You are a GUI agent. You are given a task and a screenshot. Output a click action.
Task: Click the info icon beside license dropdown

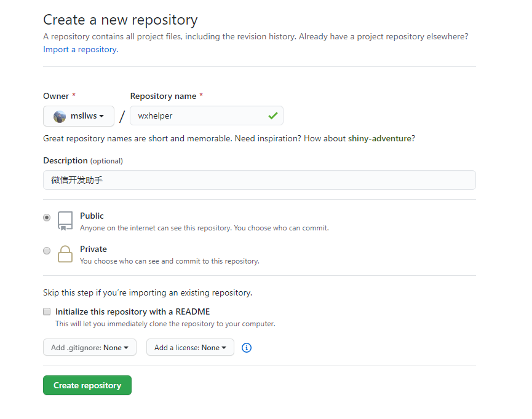247,348
